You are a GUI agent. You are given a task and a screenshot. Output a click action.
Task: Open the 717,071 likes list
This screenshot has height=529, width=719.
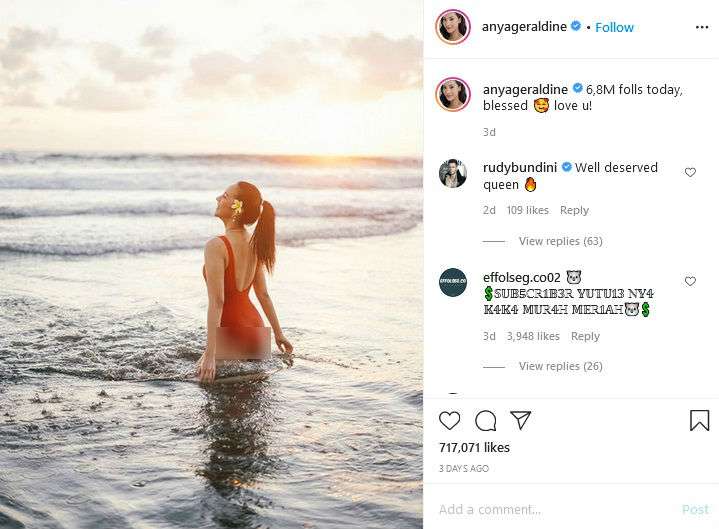(x=474, y=448)
